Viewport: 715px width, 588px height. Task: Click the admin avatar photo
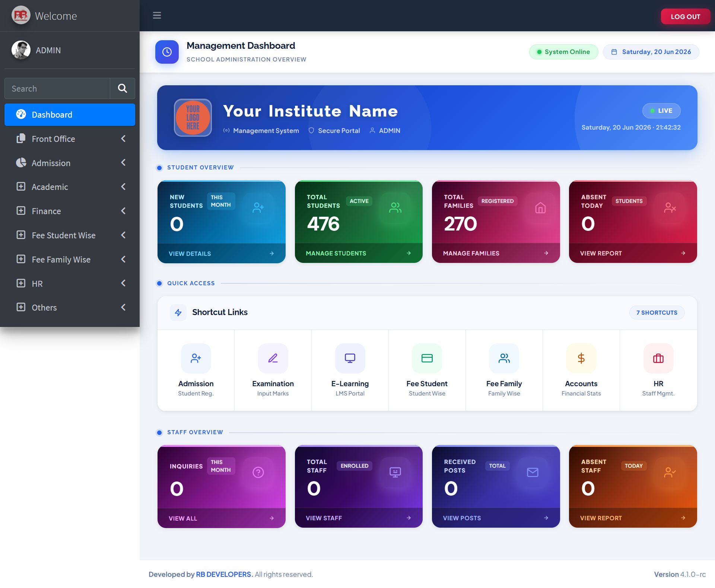click(21, 50)
